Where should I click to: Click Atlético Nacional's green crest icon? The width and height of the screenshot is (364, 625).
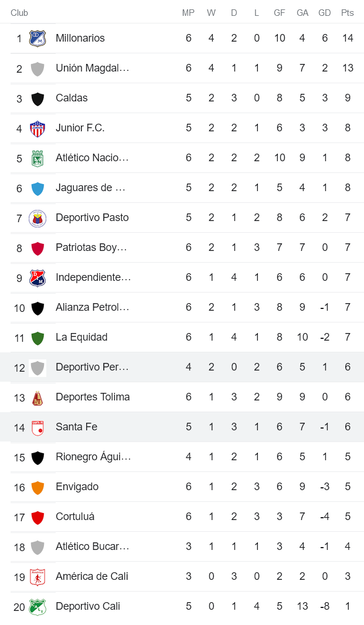pyautogui.click(x=38, y=158)
